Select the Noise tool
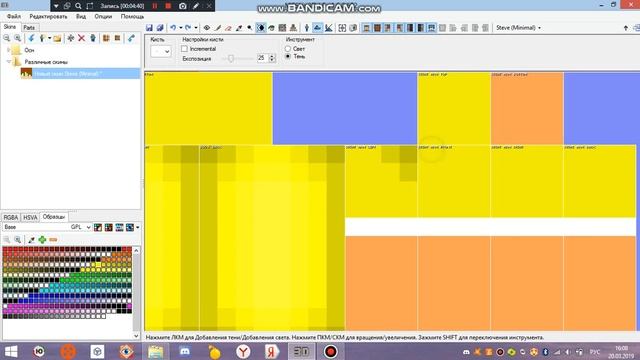 click(282, 28)
